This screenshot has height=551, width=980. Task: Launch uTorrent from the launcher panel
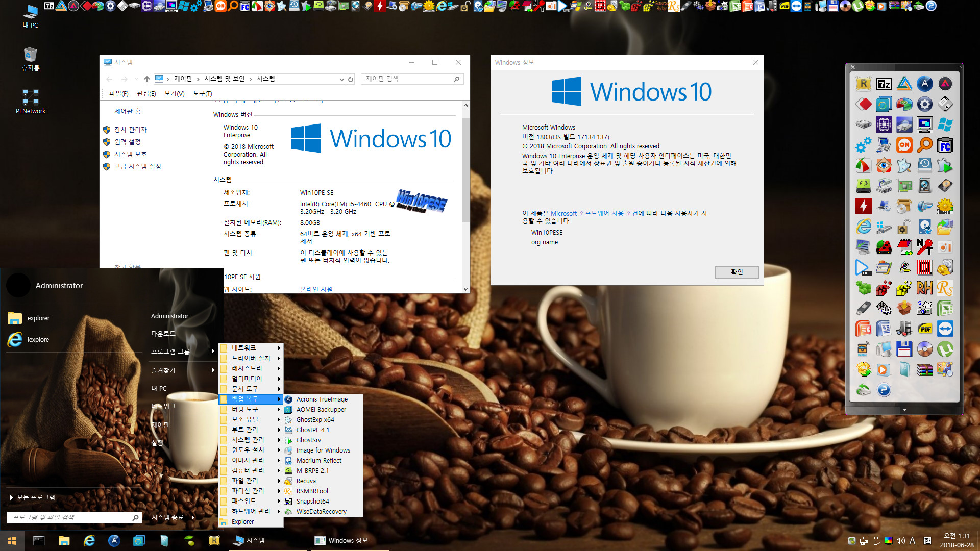[945, 349]
